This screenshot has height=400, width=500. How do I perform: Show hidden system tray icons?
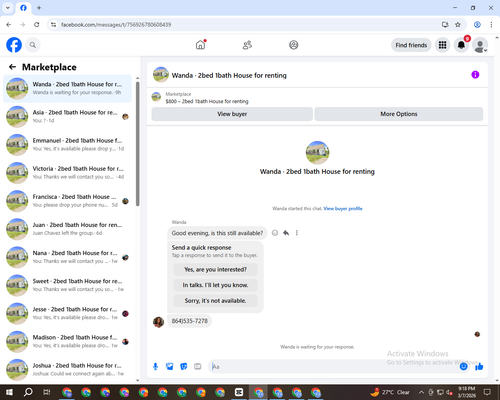(421, 392)
